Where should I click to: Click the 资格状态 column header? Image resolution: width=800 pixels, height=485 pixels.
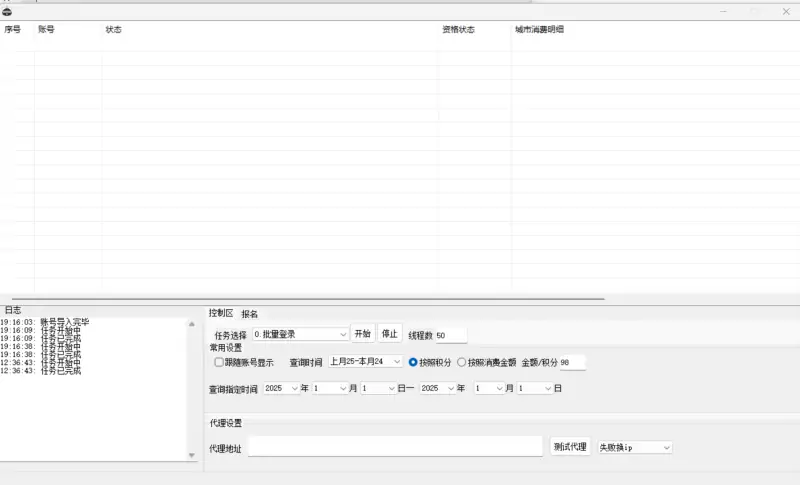458,30
